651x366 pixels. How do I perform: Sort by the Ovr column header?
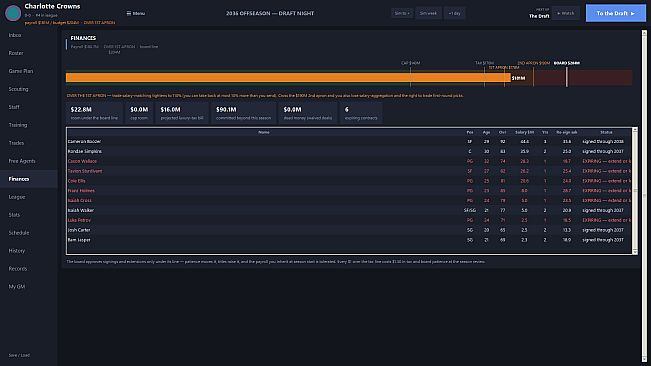point(502,132)
